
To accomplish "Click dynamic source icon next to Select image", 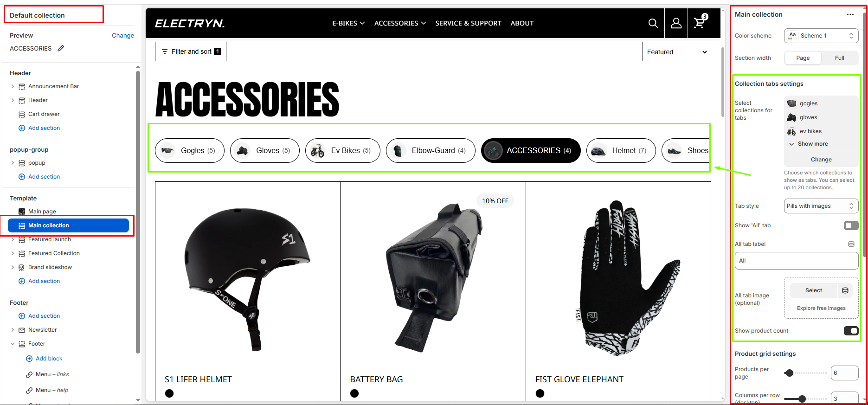I will pyautogui.click(x=845, y=290).
